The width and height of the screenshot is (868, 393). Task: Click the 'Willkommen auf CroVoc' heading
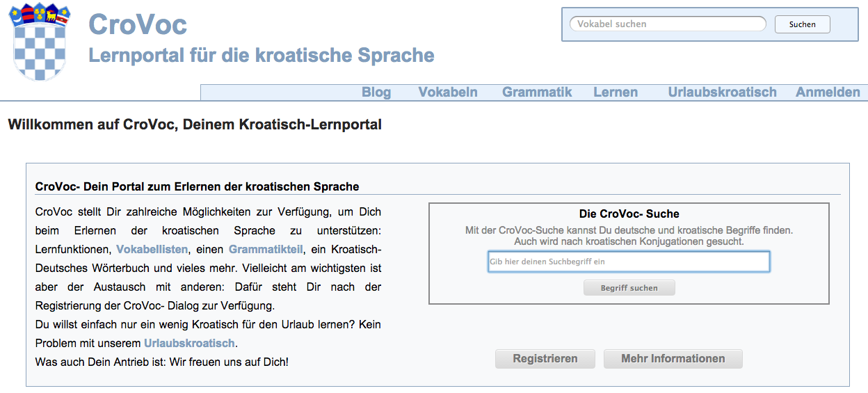tap(195, 125)
